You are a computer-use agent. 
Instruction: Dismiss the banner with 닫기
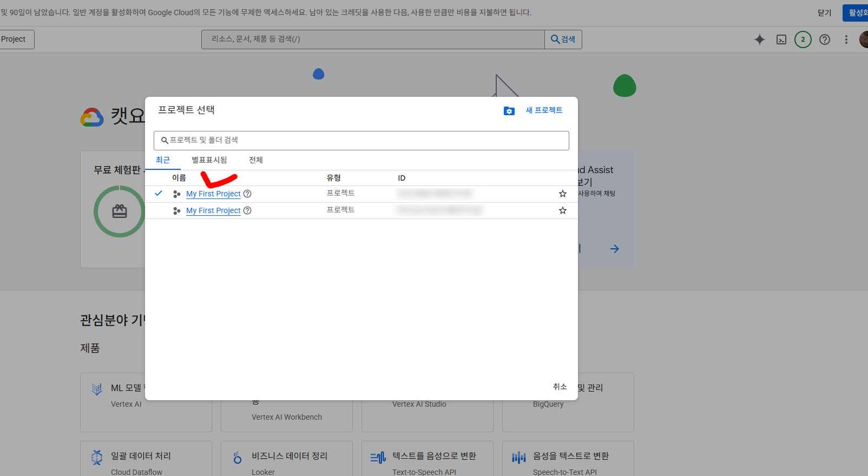coord(825,13)
